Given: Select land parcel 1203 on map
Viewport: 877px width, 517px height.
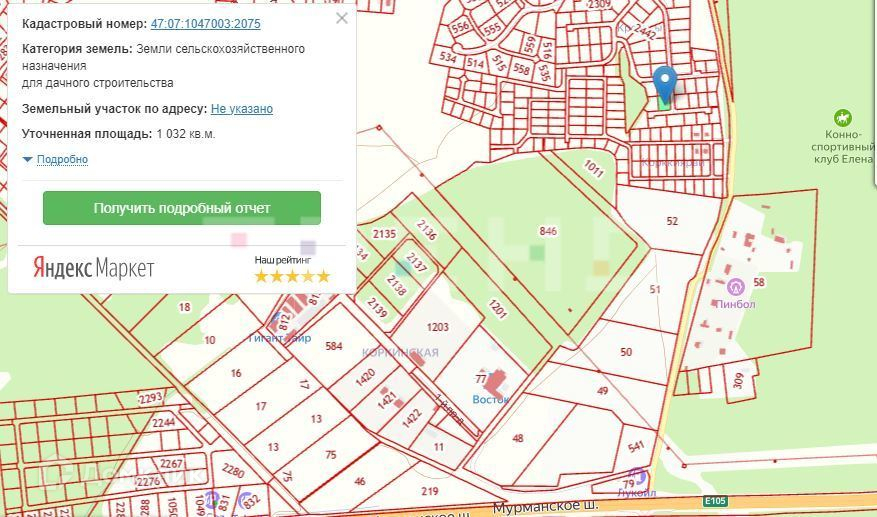Looking at the screenshot, I should [x=437, y=327].
